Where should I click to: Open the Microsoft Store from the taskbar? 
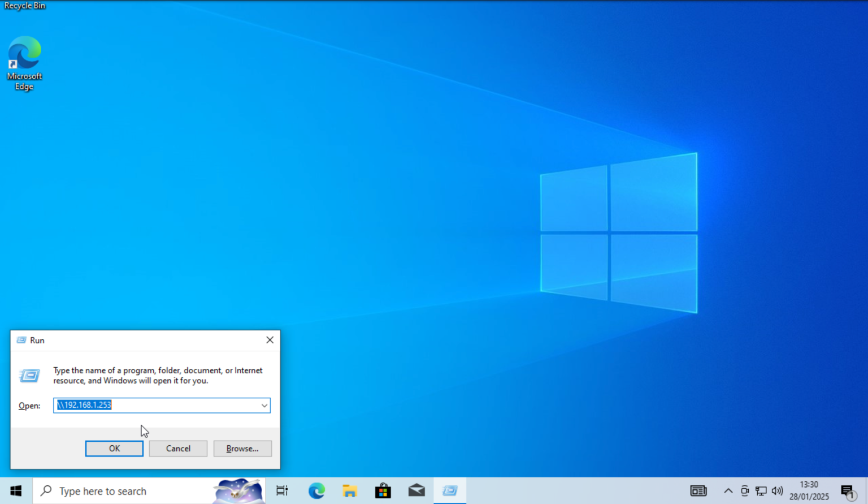(x=383, y=490)
